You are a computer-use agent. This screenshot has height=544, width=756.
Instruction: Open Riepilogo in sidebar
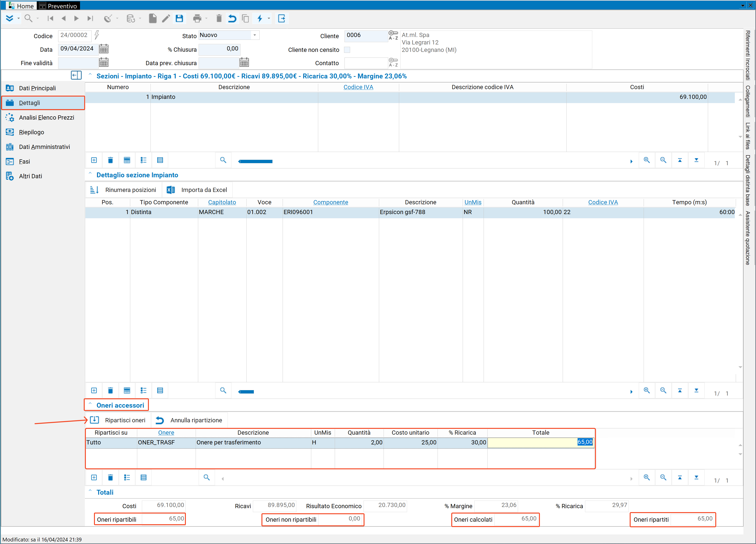tap(31, 132)
